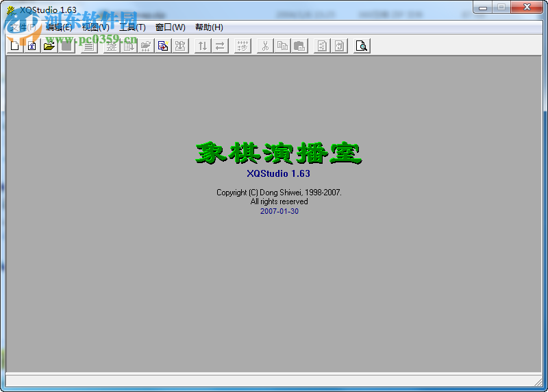Click the text lines list icon
Image resolution: width=548 pixels, height=392 pixels.
point(89,46)
